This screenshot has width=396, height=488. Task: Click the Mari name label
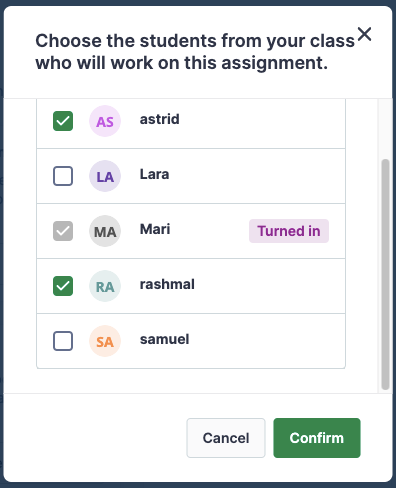(155, 229)
